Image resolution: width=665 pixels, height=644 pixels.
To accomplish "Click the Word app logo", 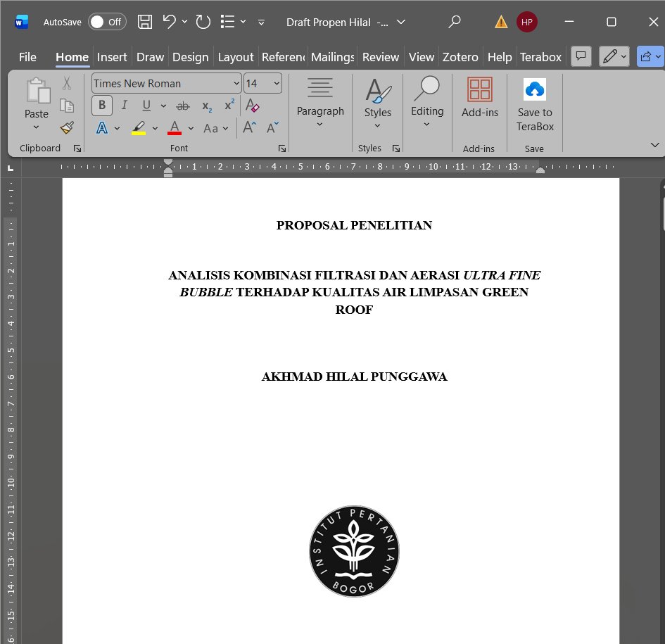I will coord(21,22).
